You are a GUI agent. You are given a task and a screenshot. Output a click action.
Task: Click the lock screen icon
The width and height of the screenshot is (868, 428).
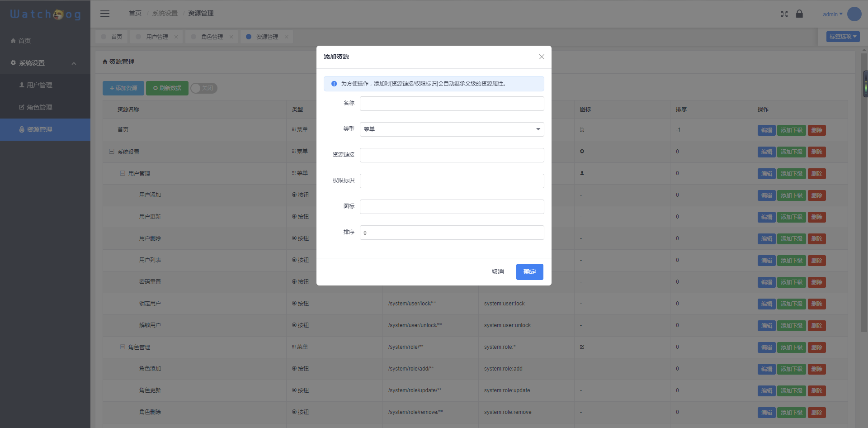[799, 14]
